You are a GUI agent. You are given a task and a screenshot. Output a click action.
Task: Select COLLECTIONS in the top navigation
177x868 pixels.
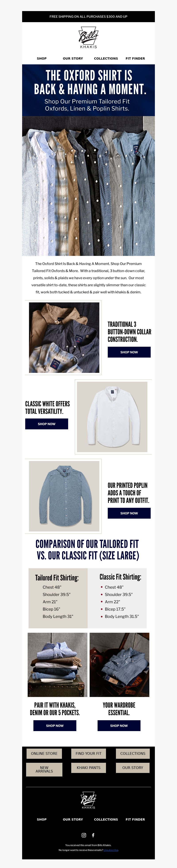tap(106, 58)
